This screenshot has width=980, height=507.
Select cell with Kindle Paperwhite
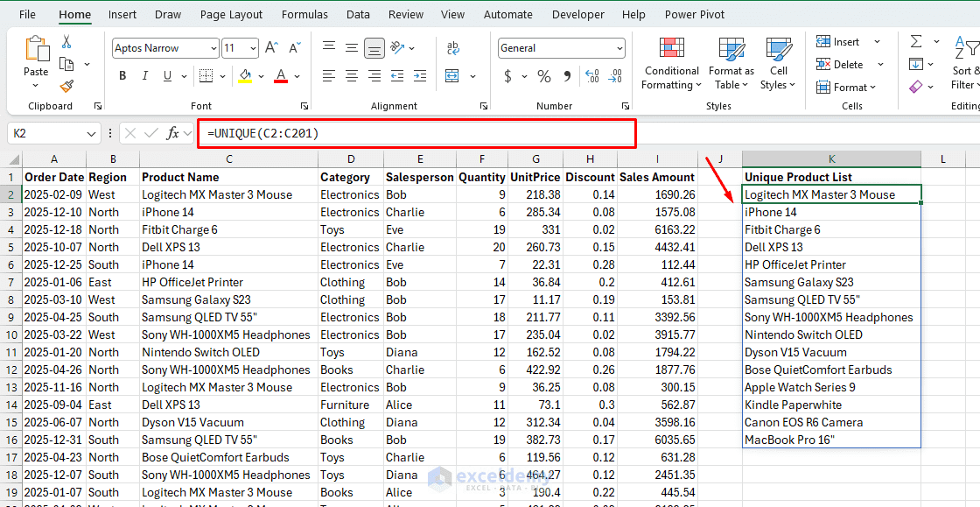[x=831, y=405]
